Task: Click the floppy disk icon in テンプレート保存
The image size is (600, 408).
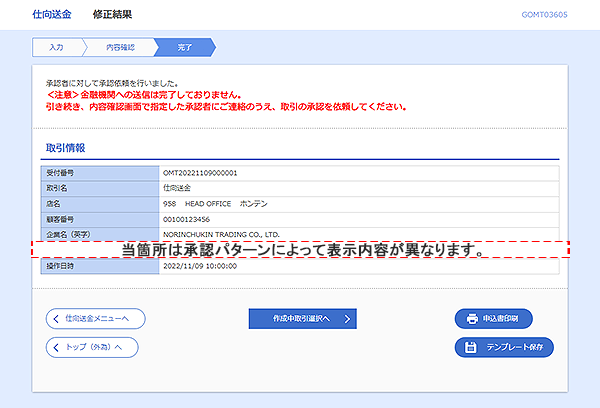Action: coord(471,347)
